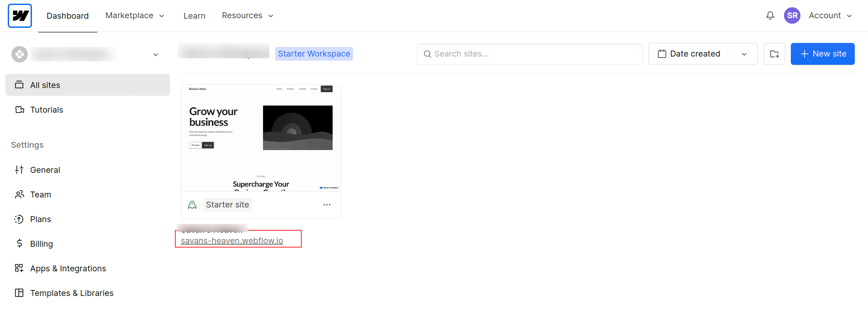Screen dimensions: 868x311
Task: Click the rocket publish icon on site card
Action: coord(192,205)
